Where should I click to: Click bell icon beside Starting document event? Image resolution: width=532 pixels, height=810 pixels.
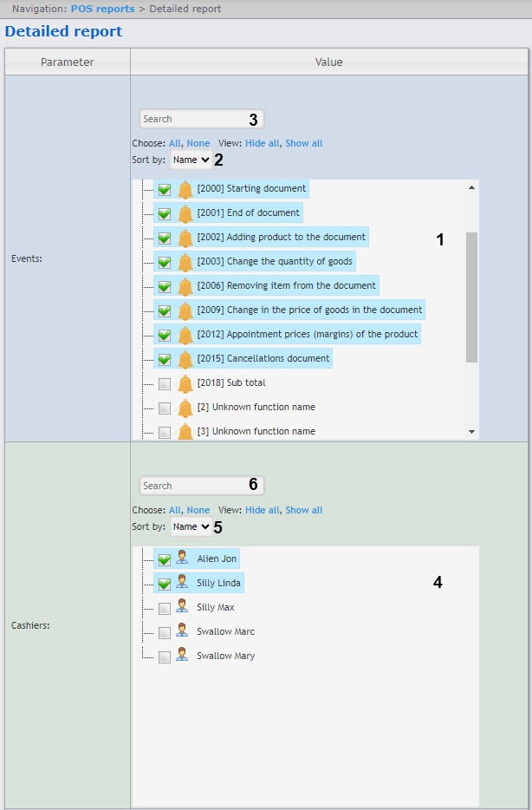(185, 189)
